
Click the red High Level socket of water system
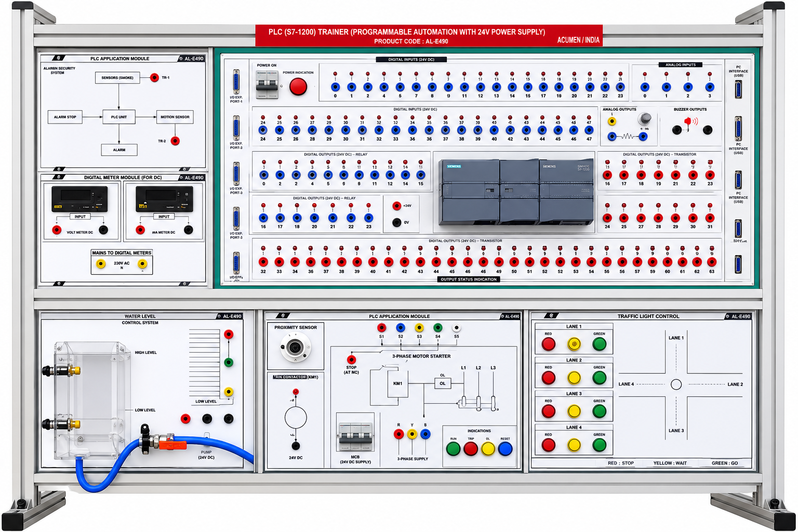[229, 334]
